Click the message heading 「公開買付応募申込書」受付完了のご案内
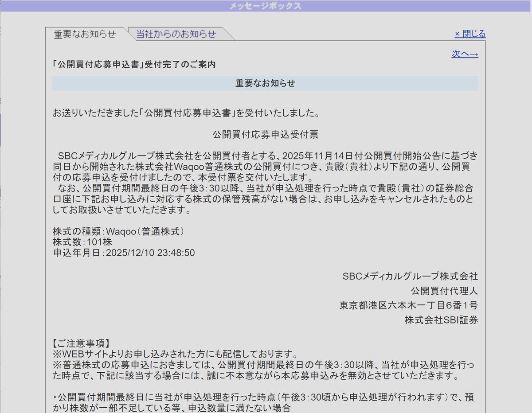532x413 pixels. tap(134, 64)
